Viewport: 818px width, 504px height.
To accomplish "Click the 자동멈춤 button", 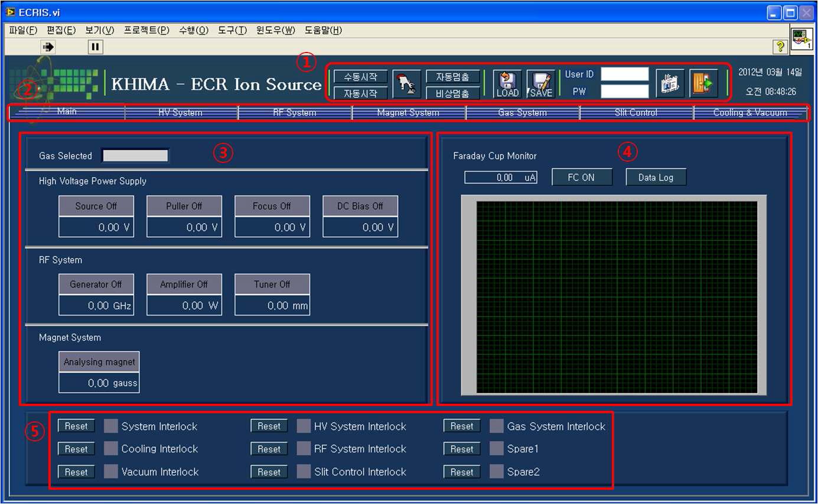I will tap(452, 76).
